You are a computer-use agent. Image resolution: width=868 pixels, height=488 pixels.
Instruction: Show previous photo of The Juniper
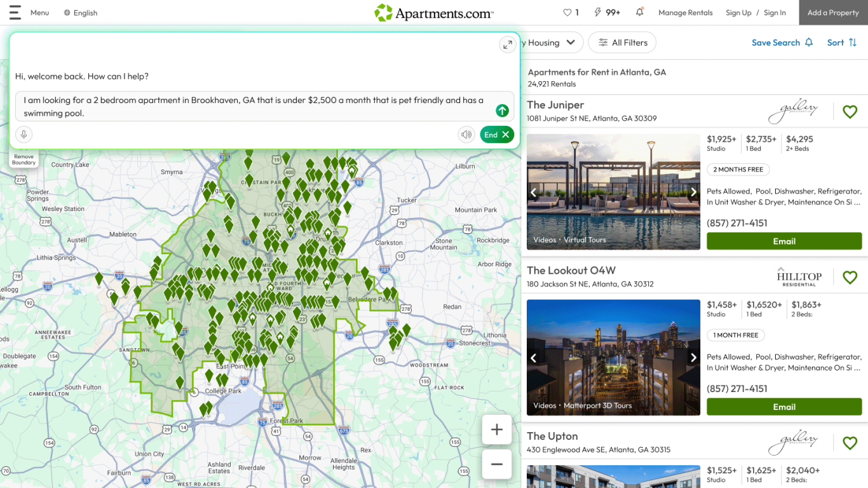point(534,192)
